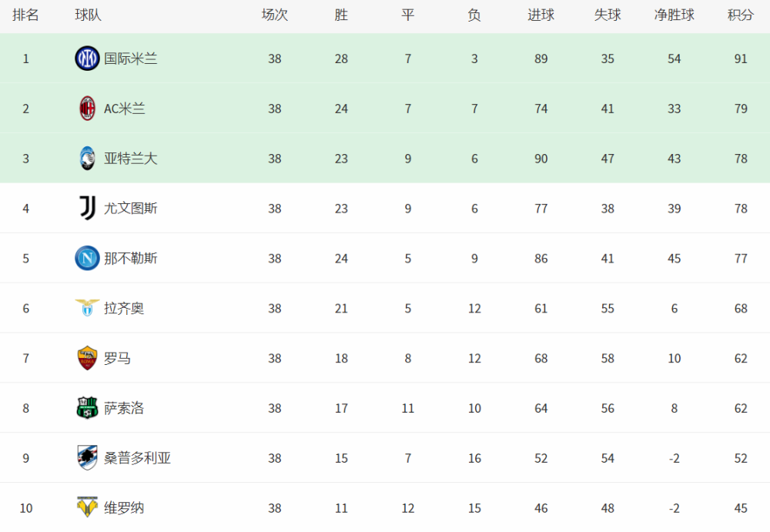Click the 排名 column header
770x532 pixels.
click(25, 15)
